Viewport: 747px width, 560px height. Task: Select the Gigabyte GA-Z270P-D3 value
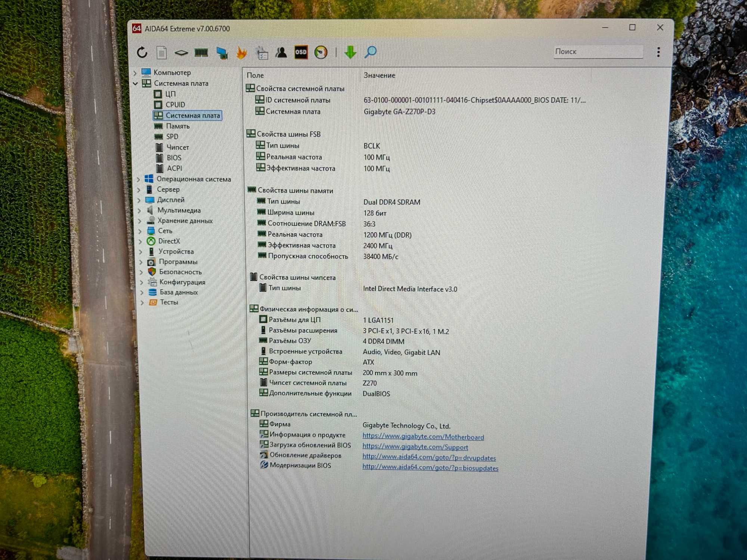(x=399, y=112)
